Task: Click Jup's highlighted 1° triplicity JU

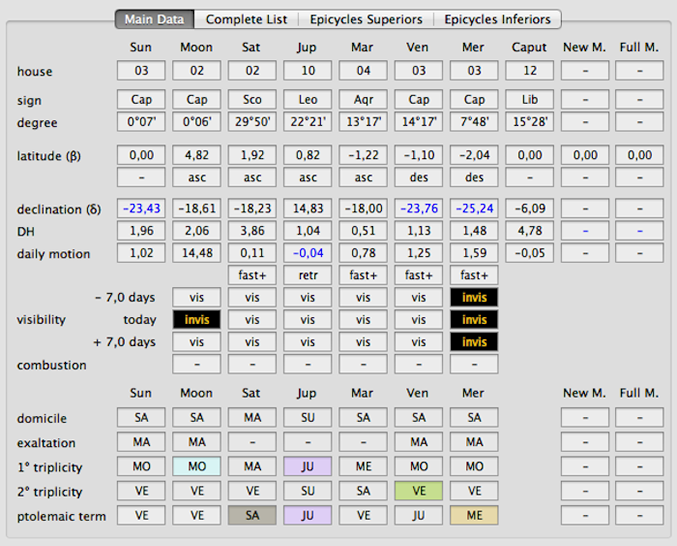Action: coord(308,467)
